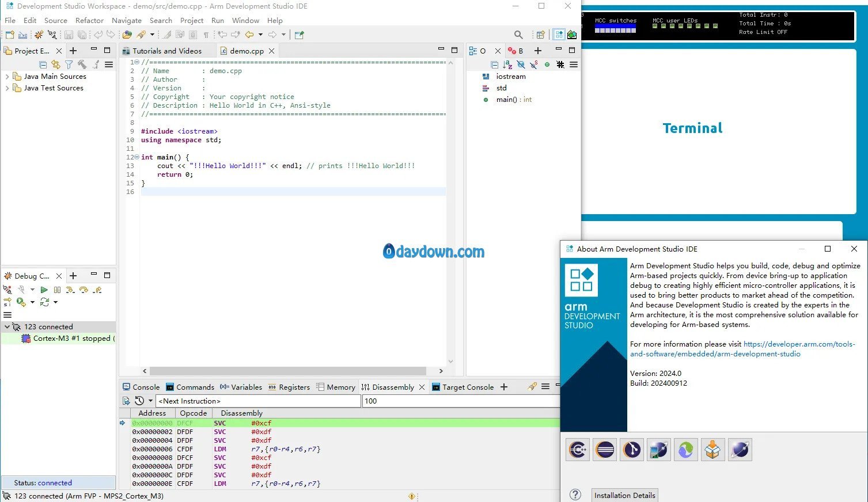Toggle Hide Static Members in Outline toolbar
The width and height of the screenshot is (868, 502).
534,64
